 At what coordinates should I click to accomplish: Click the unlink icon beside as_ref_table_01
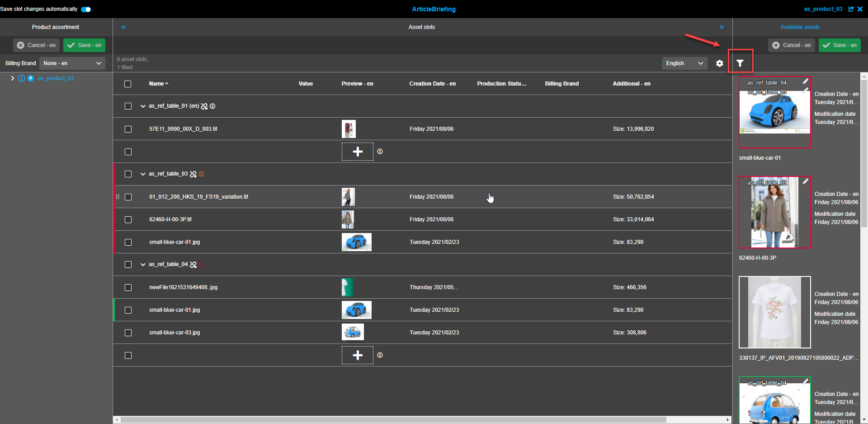click(x=205, y=106)
